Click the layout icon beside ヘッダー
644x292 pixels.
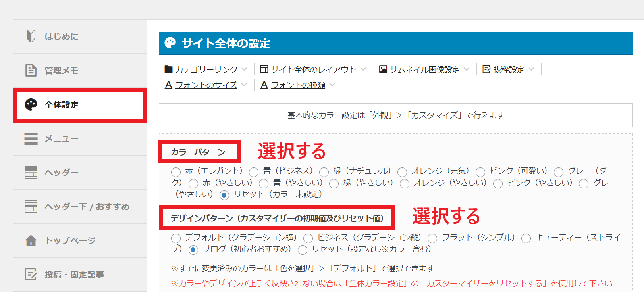tap(31, 172)
